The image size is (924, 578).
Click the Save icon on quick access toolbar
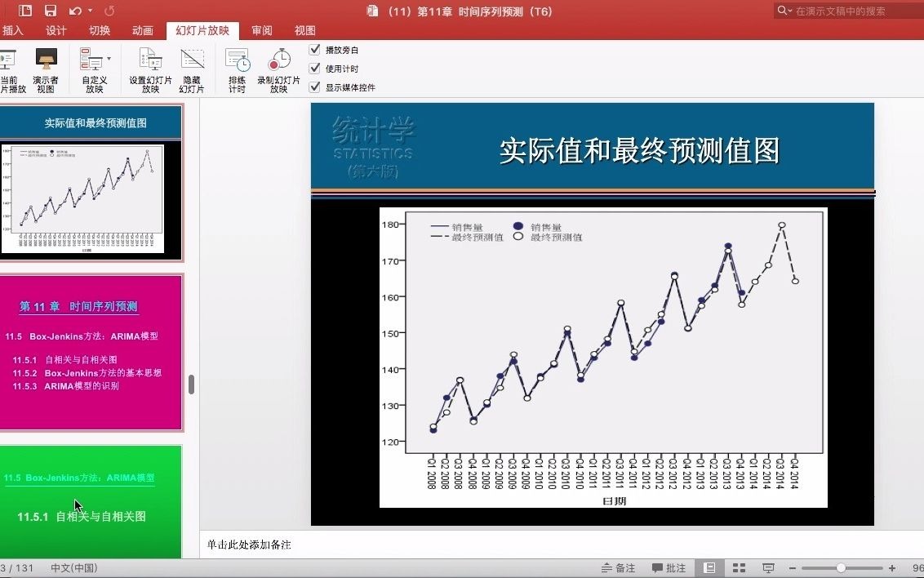click(51, 10)
